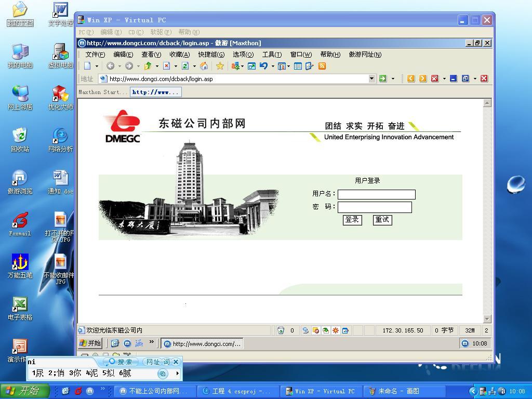Open the 回收站 recycle bin desktop icon
532x399 pixels.
click(20, 140)
